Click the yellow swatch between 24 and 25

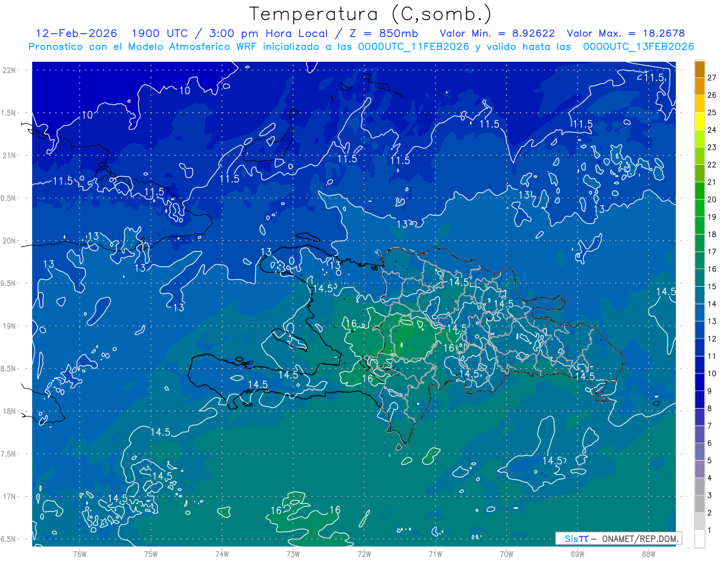point(699,121)
